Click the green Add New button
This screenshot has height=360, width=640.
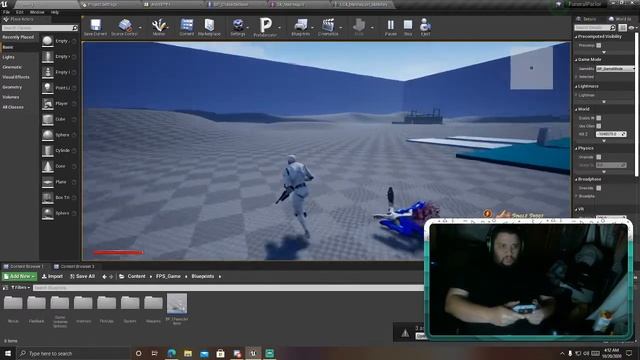[19, 277]
